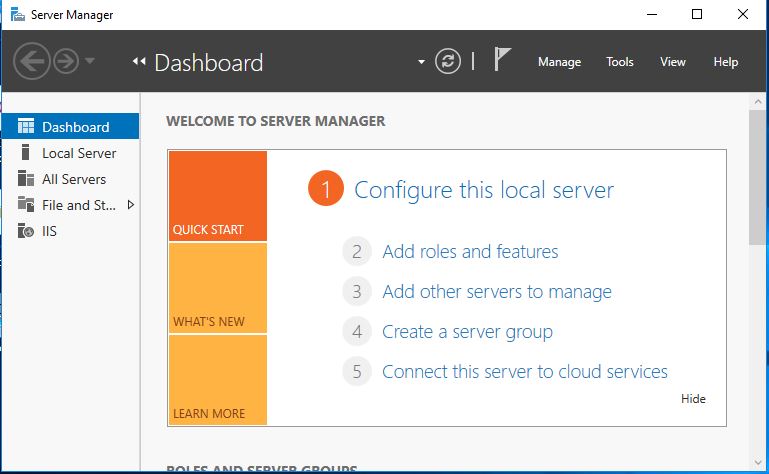Open the navigation history dropdown arrow
The width and height of the screenshot is (769, 474).
pyautogui.click(x=90, y=62)
